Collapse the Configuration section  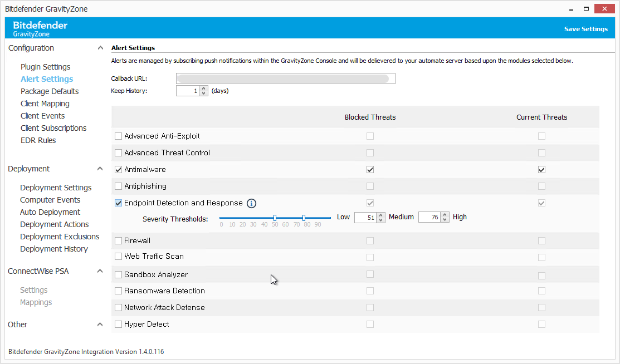[x=100, y=48]
